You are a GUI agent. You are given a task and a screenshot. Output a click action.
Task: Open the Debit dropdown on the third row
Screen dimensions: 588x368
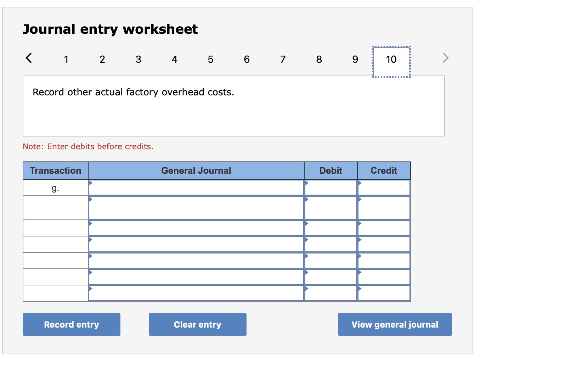(306, 223)
